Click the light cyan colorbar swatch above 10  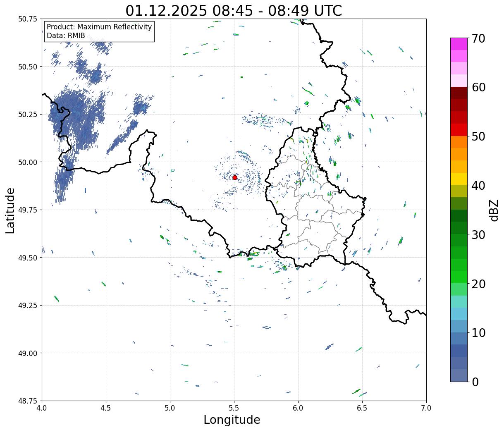click(x=459, y=314)
